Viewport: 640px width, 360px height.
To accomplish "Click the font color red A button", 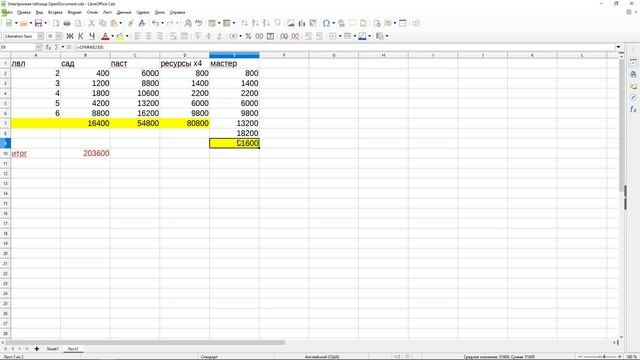I will coord(105,36).
